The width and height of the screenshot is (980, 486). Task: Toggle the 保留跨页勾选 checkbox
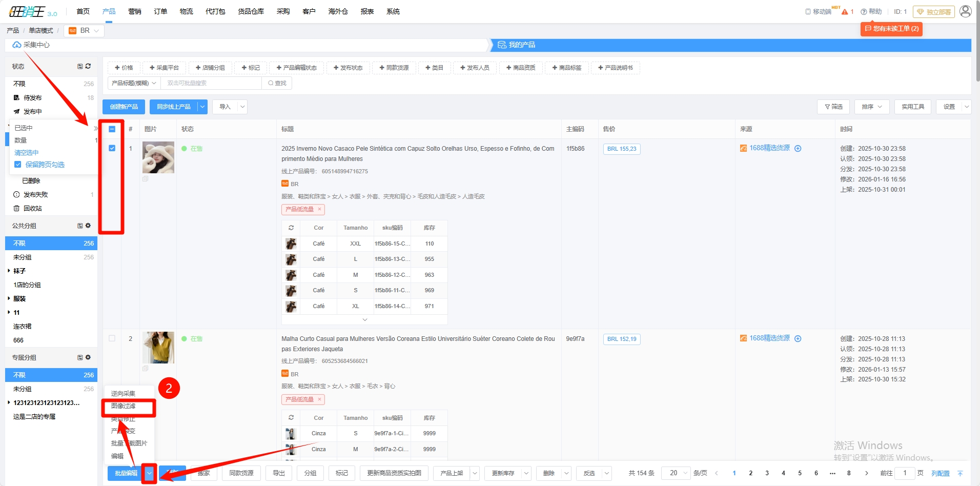click(x=18, y=165)
